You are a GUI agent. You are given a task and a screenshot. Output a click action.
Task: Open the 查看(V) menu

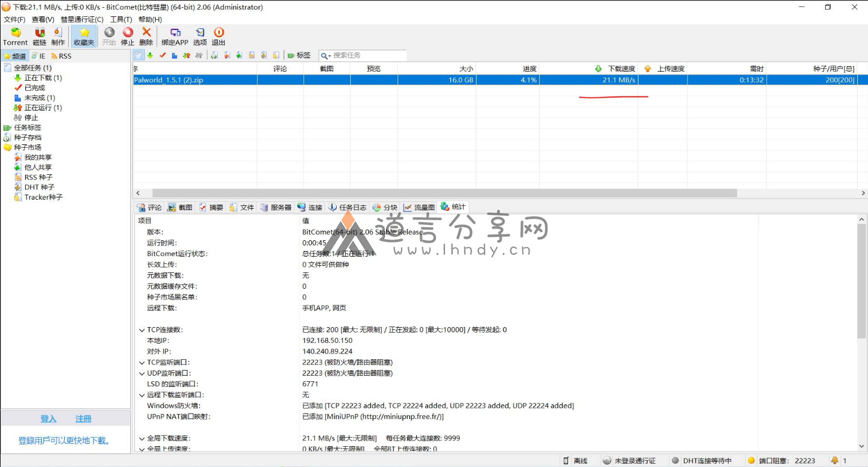point(43,19)
